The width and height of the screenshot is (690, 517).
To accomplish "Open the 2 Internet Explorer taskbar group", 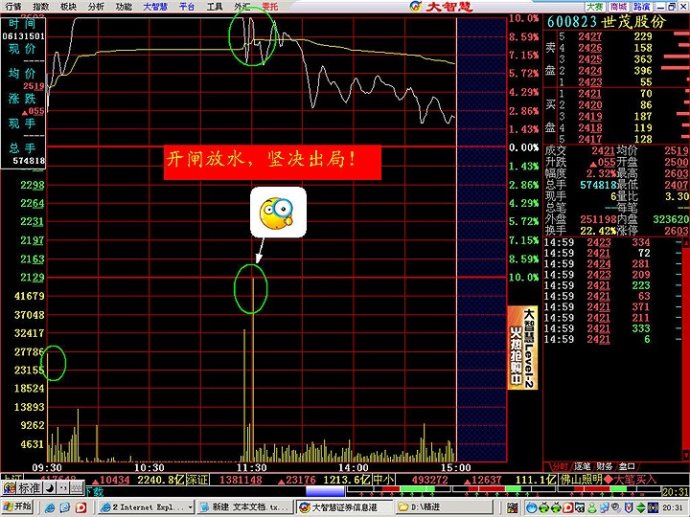I will click(146, 507).
